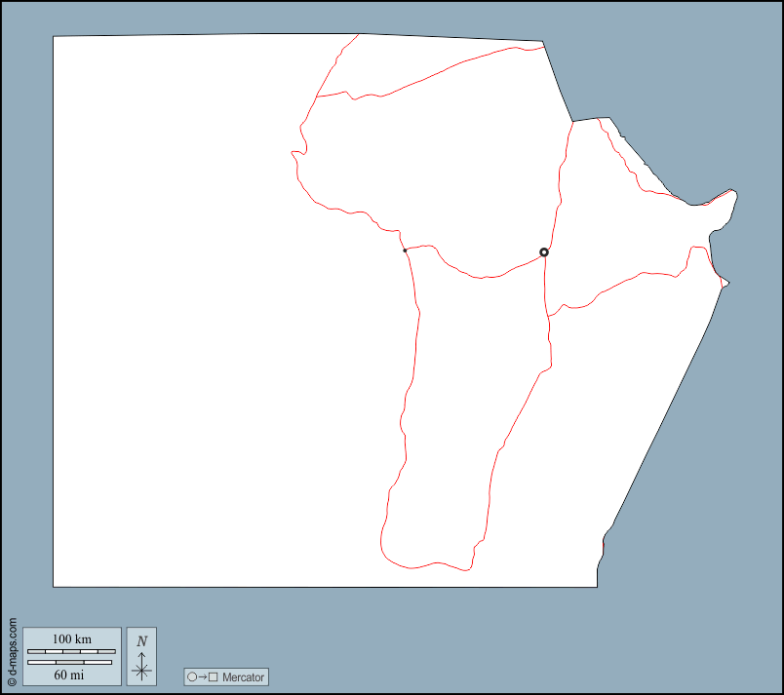Click the italic N letter above arrow

point(142,641)
